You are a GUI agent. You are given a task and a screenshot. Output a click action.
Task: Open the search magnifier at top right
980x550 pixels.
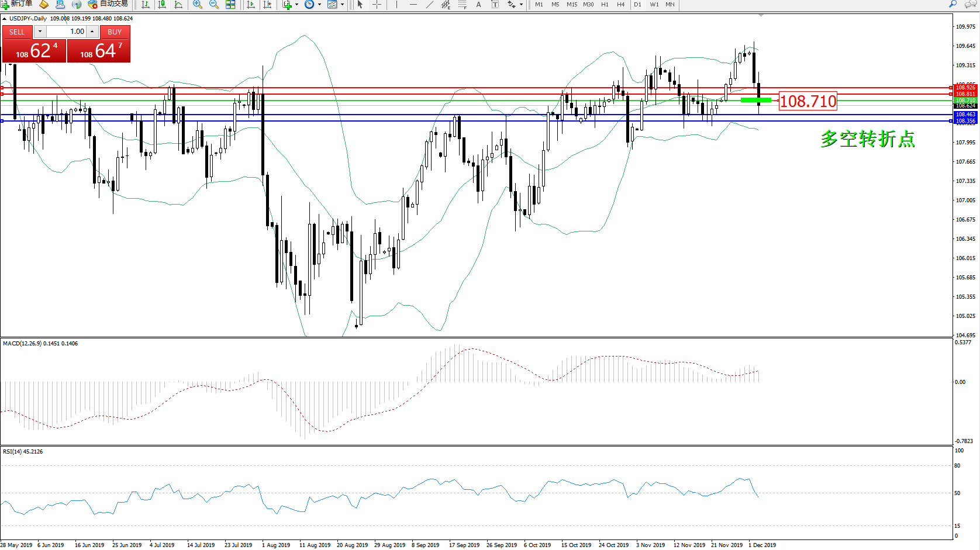tap(953, 4)
